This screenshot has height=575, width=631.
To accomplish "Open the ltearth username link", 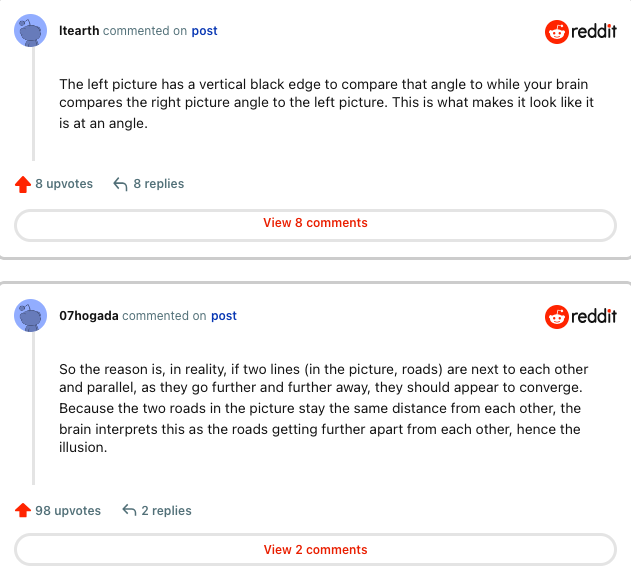I will (79, 31).
